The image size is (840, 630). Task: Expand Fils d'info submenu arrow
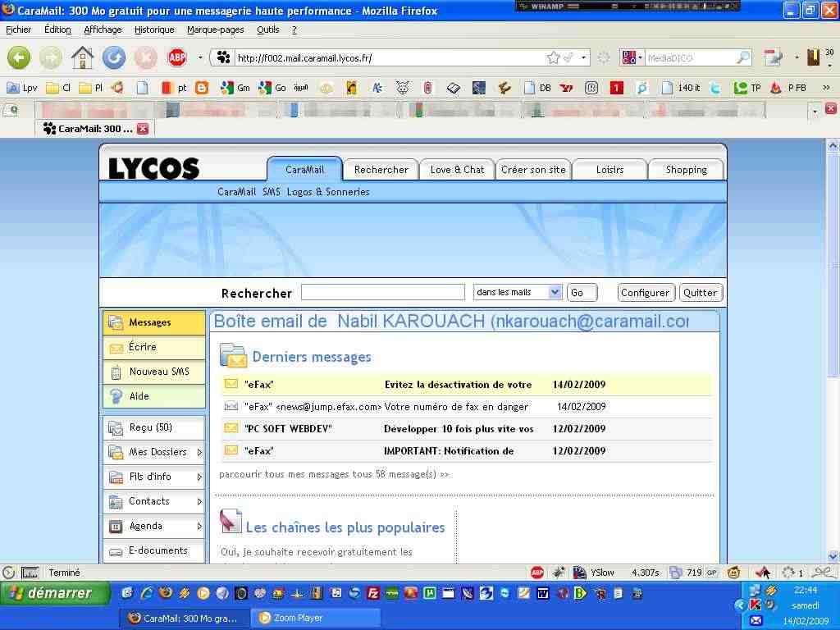tap(199, 477)
